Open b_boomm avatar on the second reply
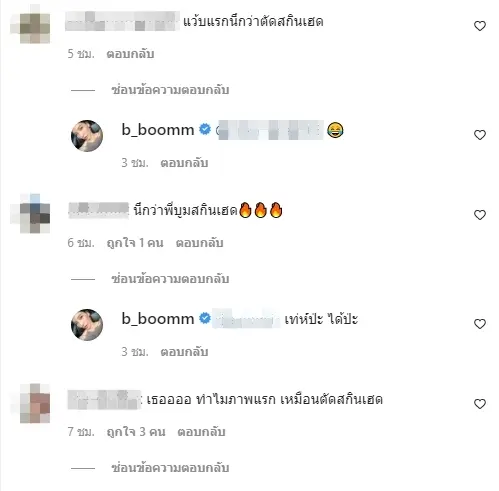 [87, 325]
